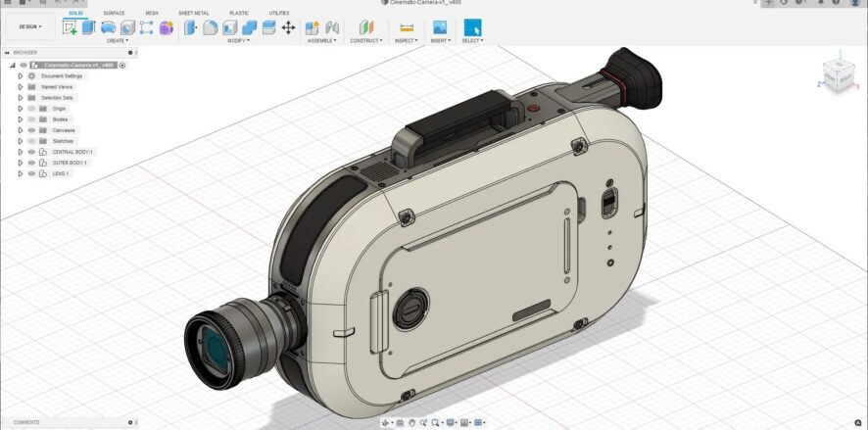Click the Measure tool in Inspect group

(407, 27)
